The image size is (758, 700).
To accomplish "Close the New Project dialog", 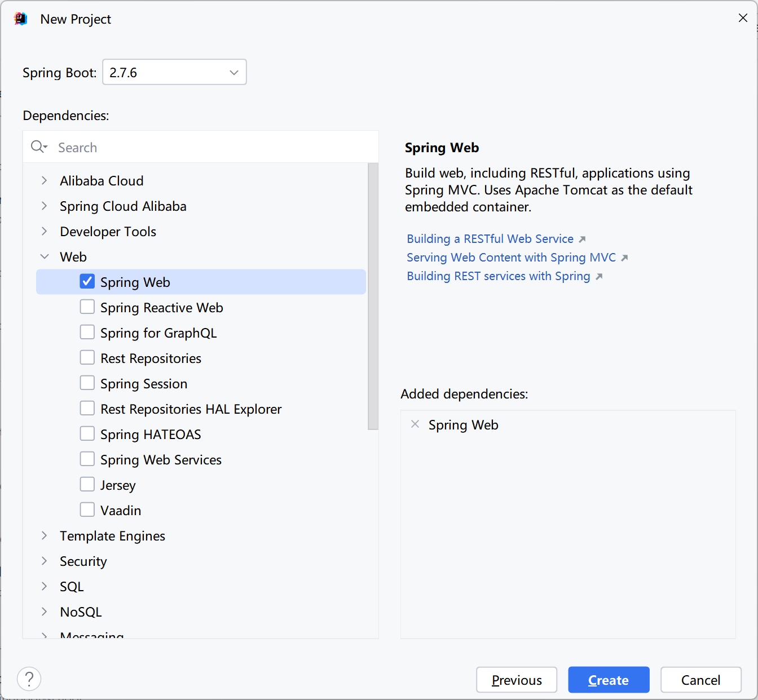I will 743,18.
